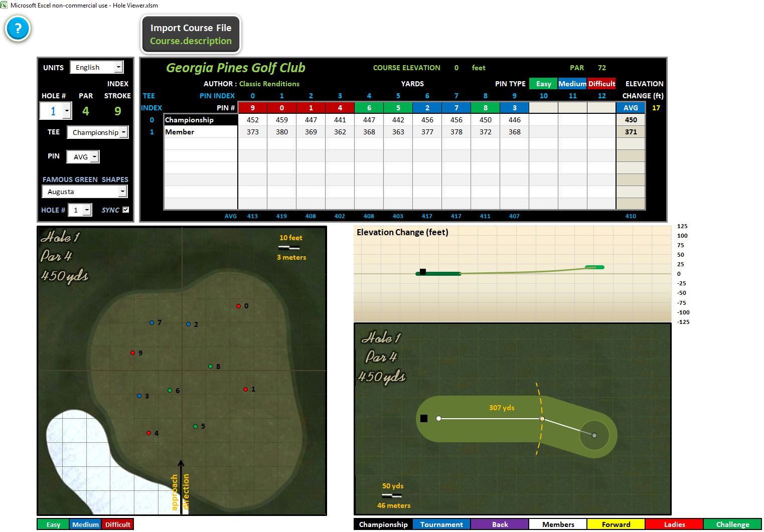Switch to the Tournament tee tab

tap(441, 524)
